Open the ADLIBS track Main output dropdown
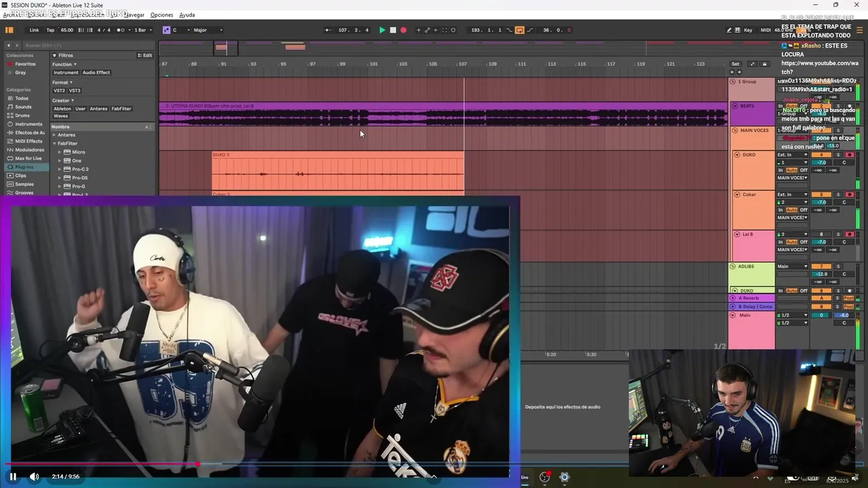Viewport: 868px width, 488px height. [793, 266]
